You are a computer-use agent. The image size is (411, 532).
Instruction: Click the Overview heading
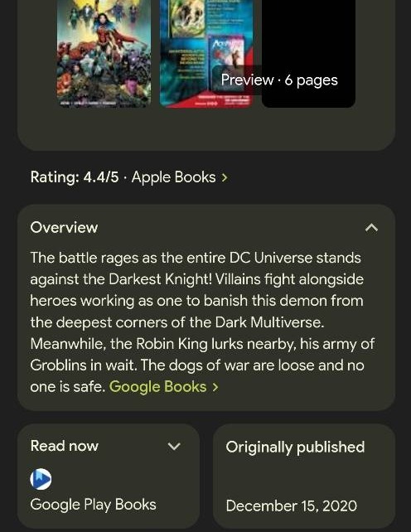coord(64,227)
